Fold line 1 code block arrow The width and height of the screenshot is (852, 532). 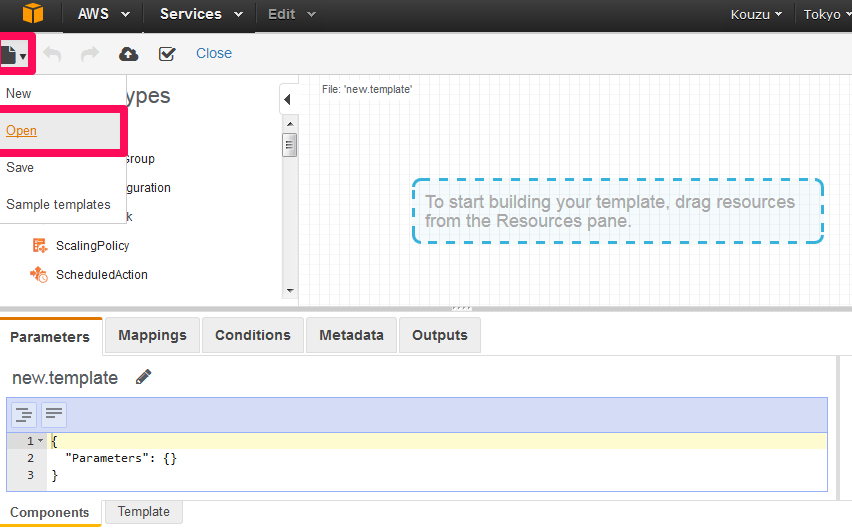tap(41, 440)
